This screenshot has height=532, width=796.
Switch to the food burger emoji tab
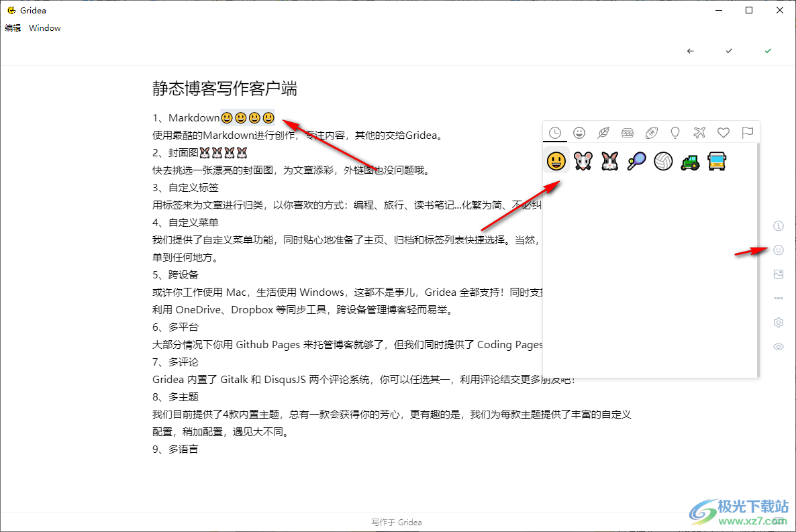(x=628, y=132)
